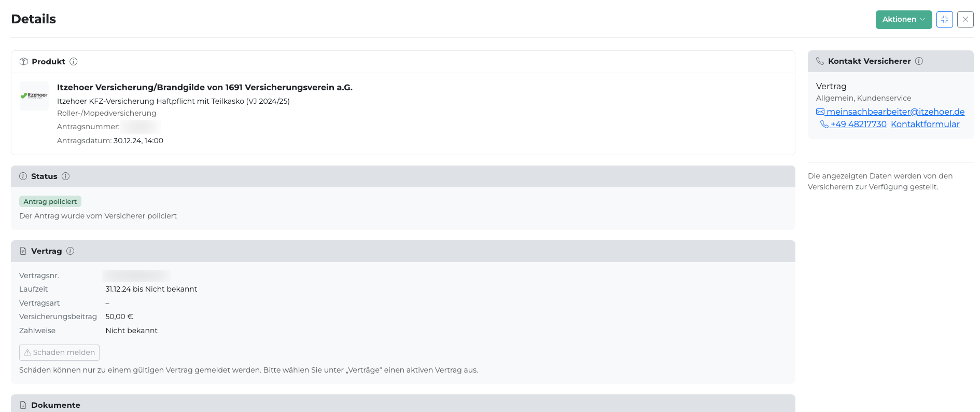This screenshot has height=412, width=980.
Task: Click the package icon beside Produkt heading
Action: 23,62
